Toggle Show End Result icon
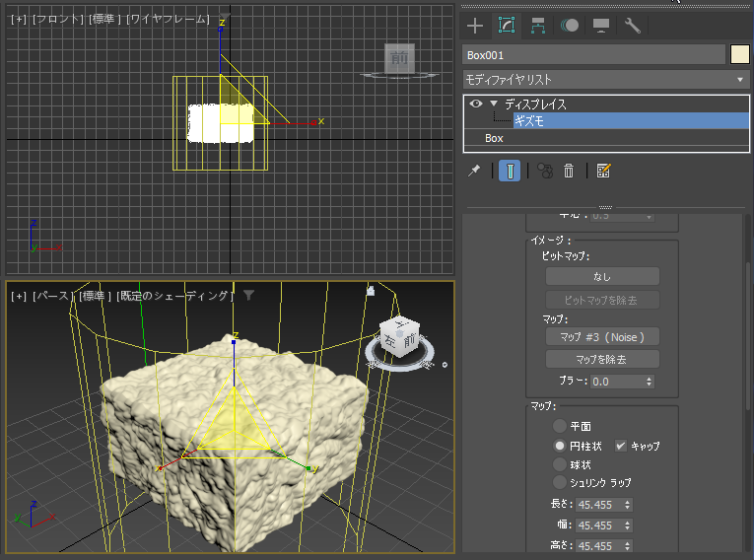 click(x=510, y=171)
